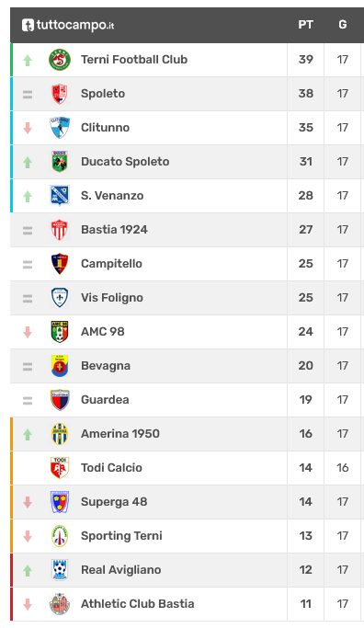The width and height of the screenshot is (364, 628).
Task: Click the Ducato Spoleto crest
Action: [60, 162]
